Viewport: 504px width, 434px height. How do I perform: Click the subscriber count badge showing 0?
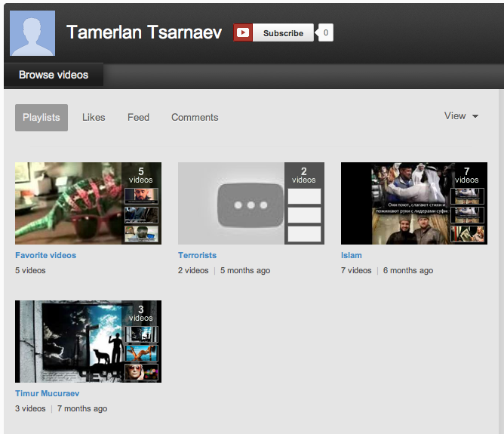pos(326,32)
